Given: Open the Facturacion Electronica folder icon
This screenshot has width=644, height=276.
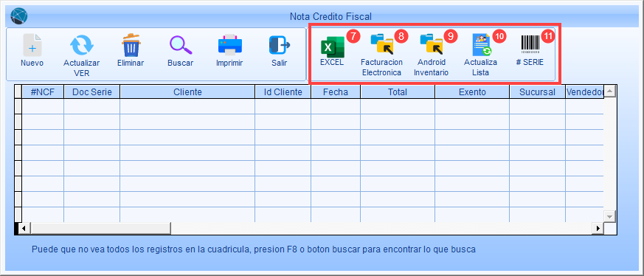Looking at the screenshot, I should [x=381, y=45].
